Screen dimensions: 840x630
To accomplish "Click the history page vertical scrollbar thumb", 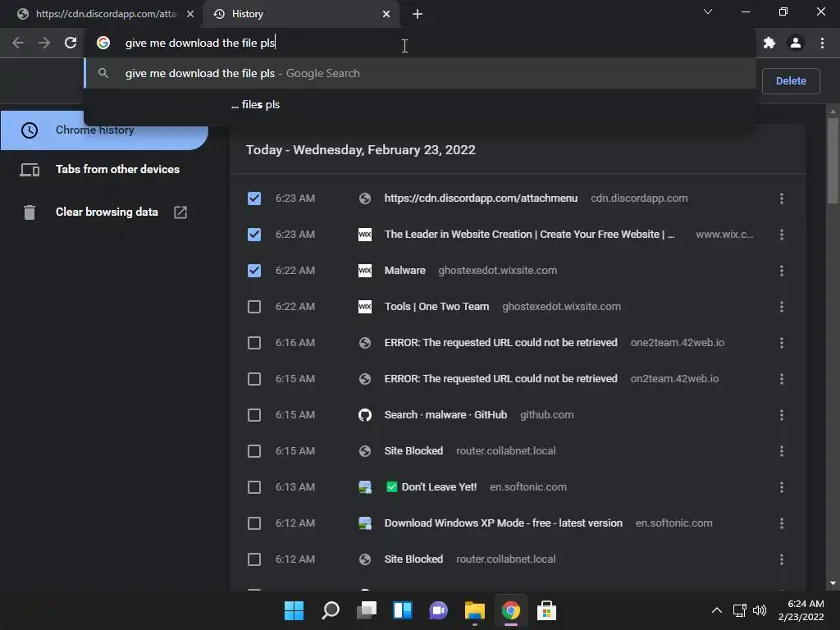I will click(x=833, y=161).
